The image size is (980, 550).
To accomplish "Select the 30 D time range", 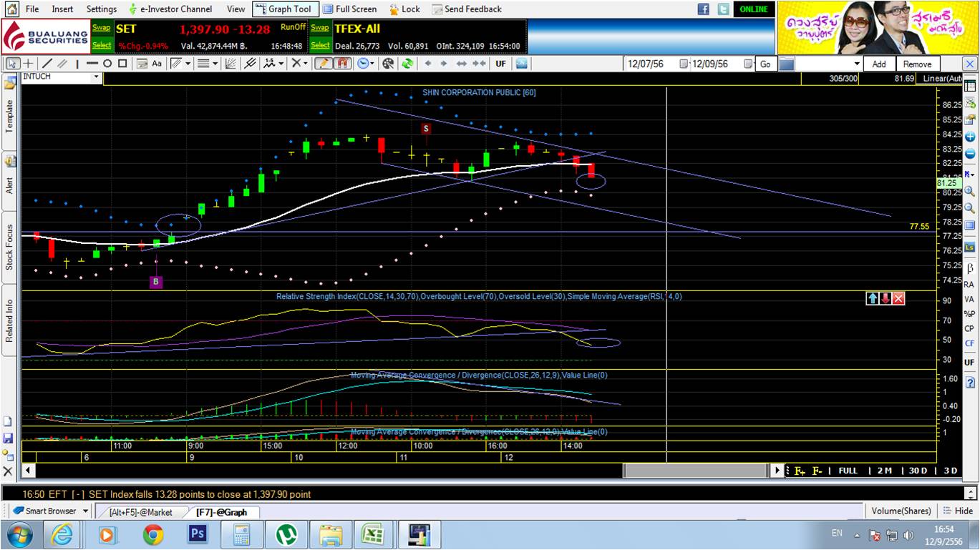I will (x=918, y=471).
